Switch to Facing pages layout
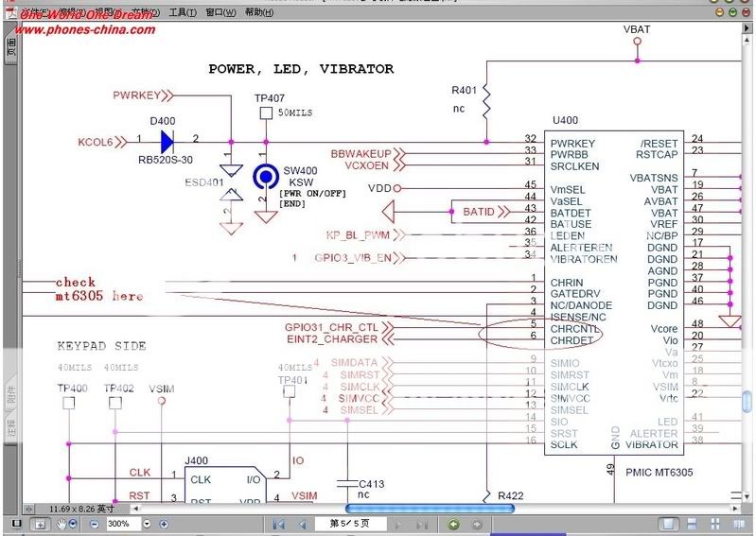This screenshot has height=536, width=756. coord(739,524)
